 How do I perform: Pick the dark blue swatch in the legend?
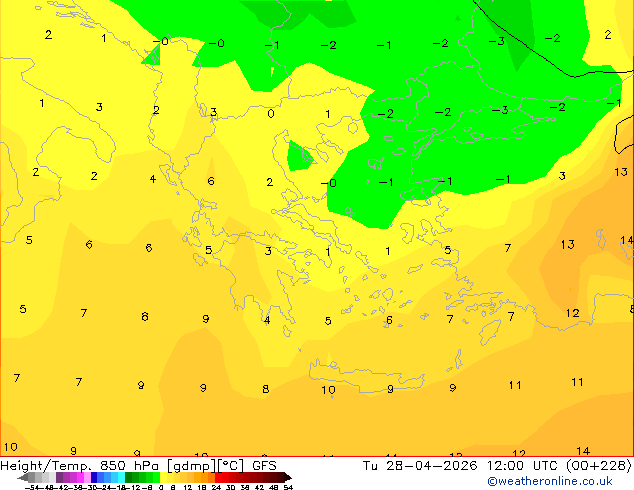point(94,477)
